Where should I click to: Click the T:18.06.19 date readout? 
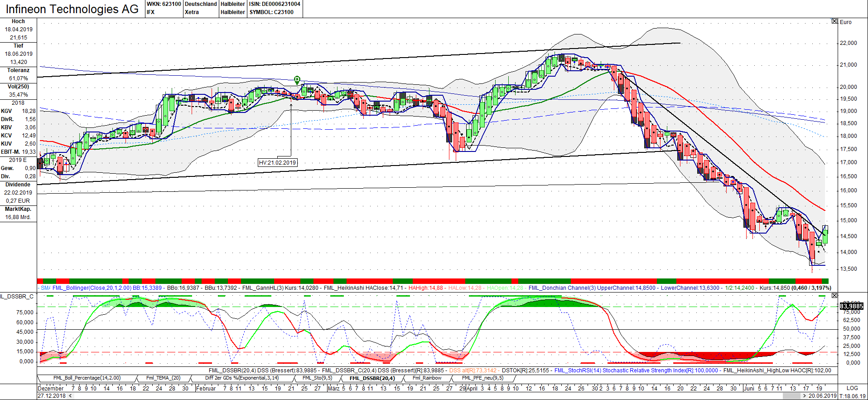click(853, 396)
